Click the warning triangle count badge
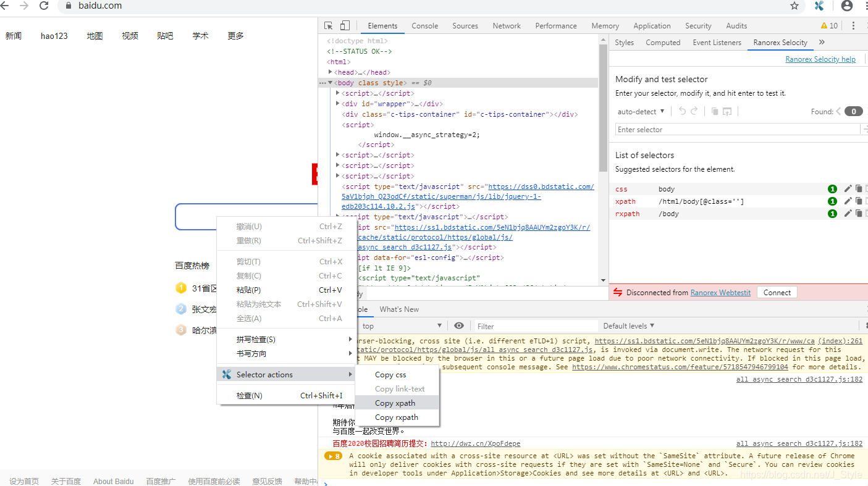Viewport: 868px width, 486px height. (x=829, y=26)
